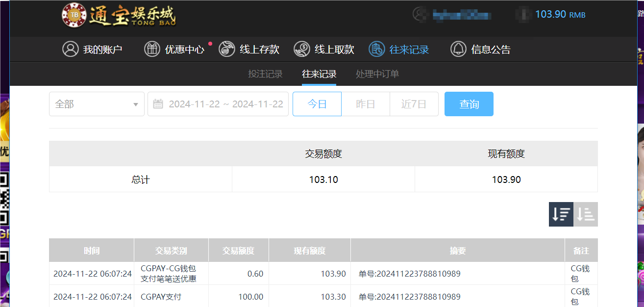The width and height of the screenshot is (644, 307).
Task: Click the user avatar in top bar
Action: click(x=419, y=14)
